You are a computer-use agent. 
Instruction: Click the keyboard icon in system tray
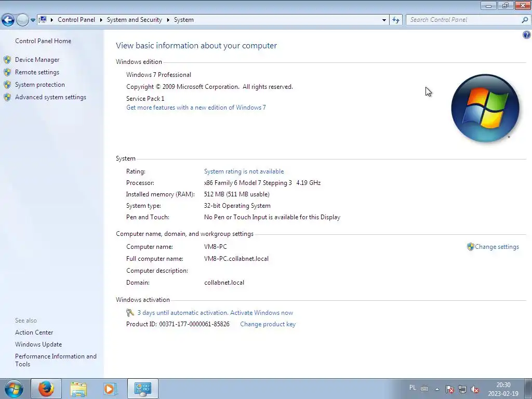[424, 389]
